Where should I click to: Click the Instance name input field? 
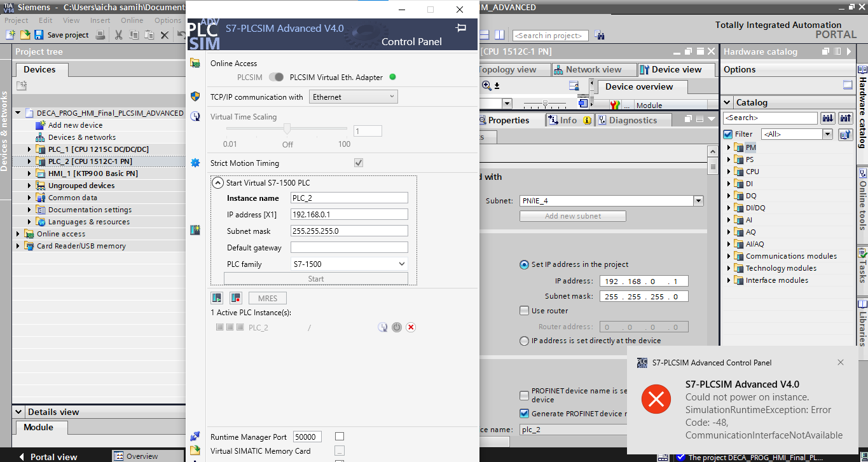(349, 198)
